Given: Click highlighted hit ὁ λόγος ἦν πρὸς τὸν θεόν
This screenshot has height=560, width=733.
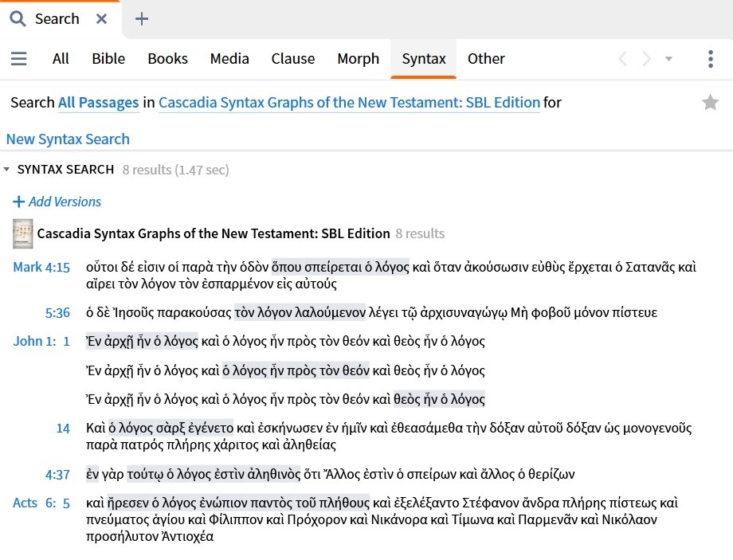Looking at the screenshot, I should 296,370.
